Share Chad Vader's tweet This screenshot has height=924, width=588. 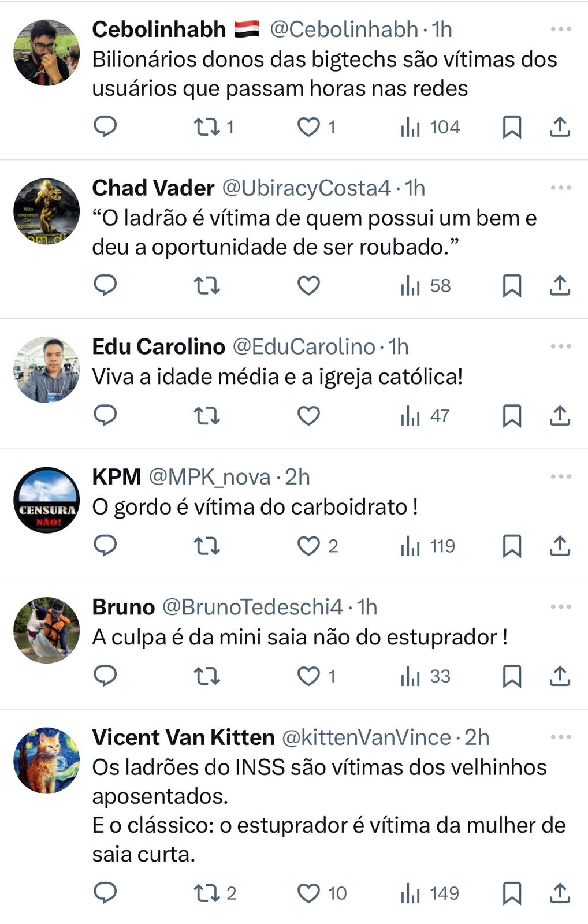(x=560, y=285)
